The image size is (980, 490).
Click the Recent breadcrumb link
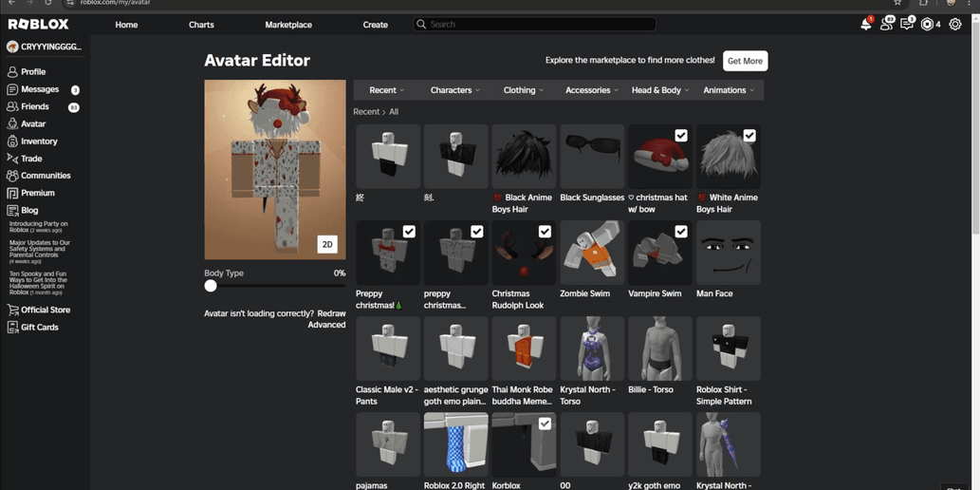366,112
